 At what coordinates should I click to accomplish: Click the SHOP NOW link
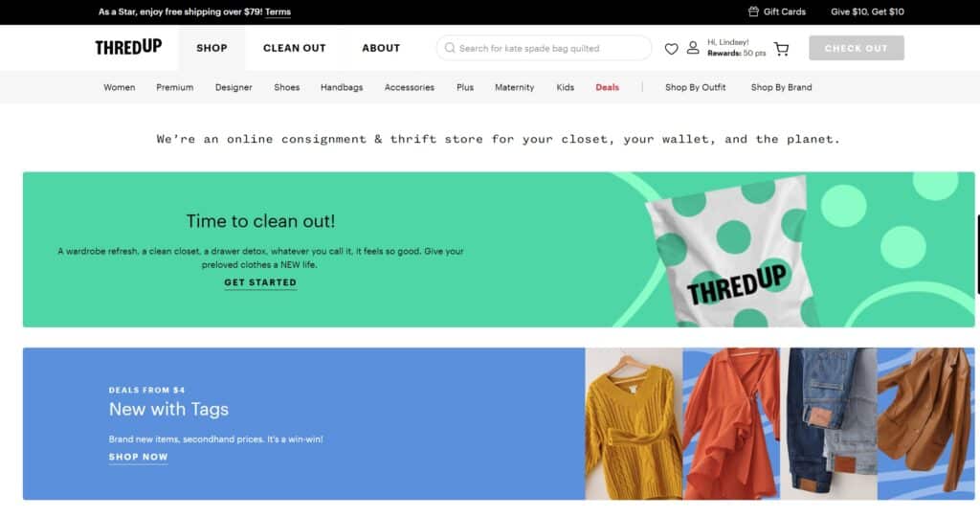(x=138, y=457)
